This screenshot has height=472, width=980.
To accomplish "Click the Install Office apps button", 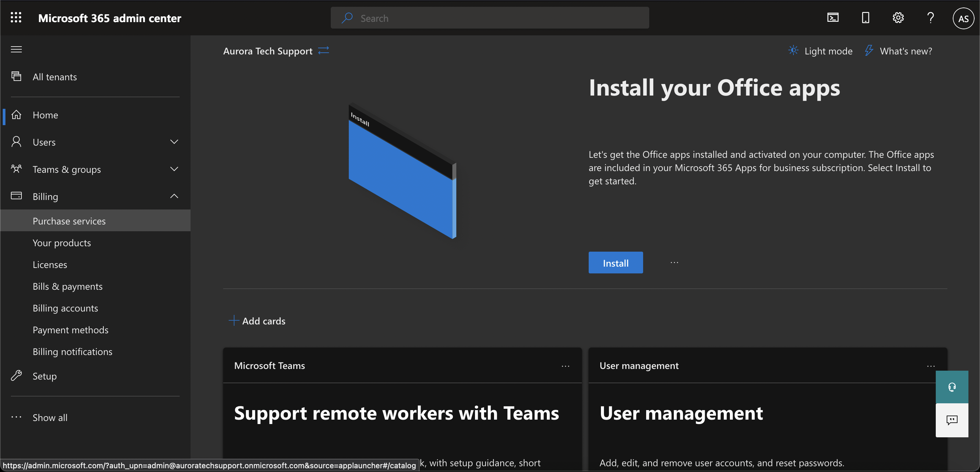I will (615, 262).
